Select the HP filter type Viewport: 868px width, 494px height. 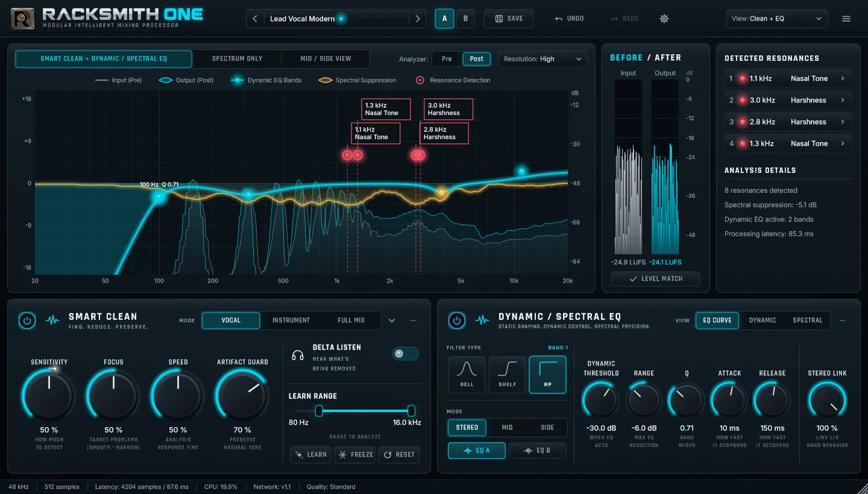coord(548,375)
